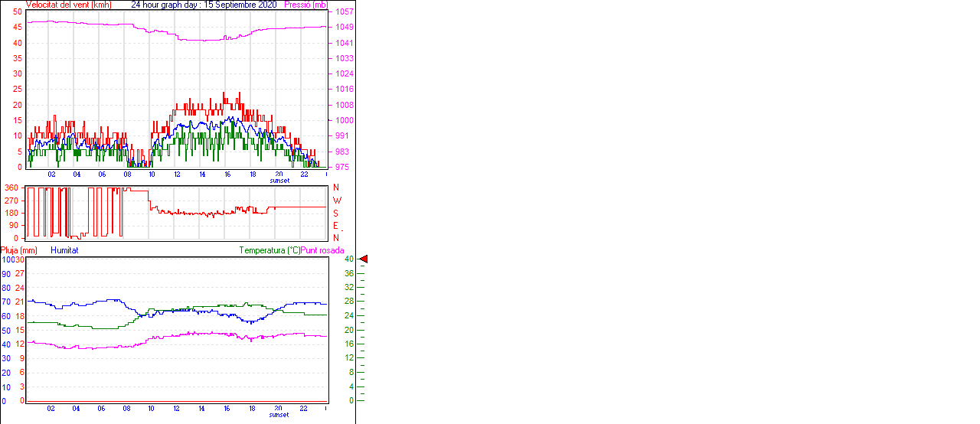This screenshot has width=980, height=424.
Task: Click the 360 degree wind direction tick
Action: [x=11, y=188]
